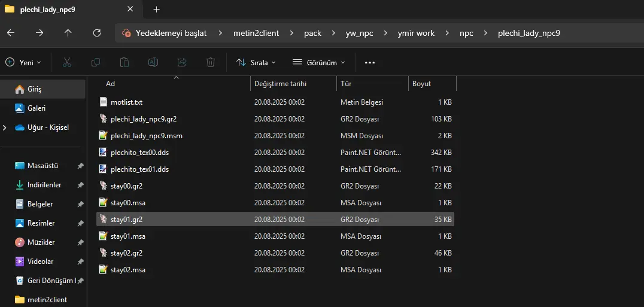
Task: Expand chevron after yw_npc in breadcrumb
Action: click(385, 34)
